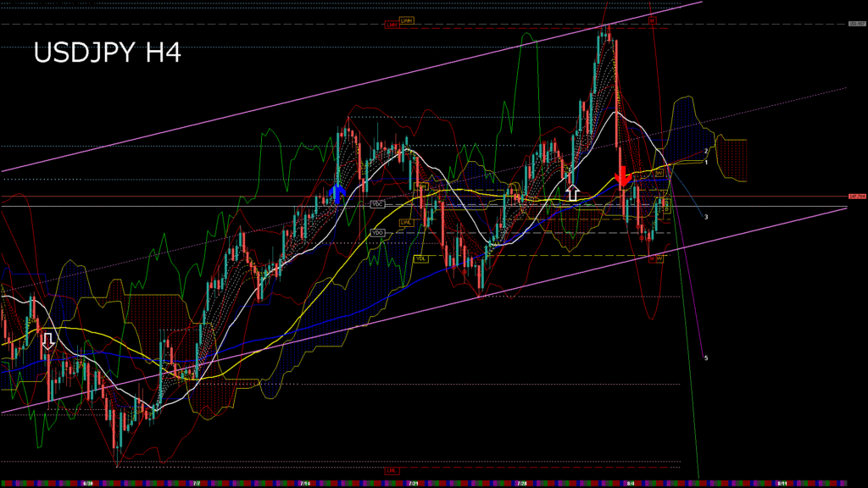Select the white up arrow near 7/28

tap(572, 192)
